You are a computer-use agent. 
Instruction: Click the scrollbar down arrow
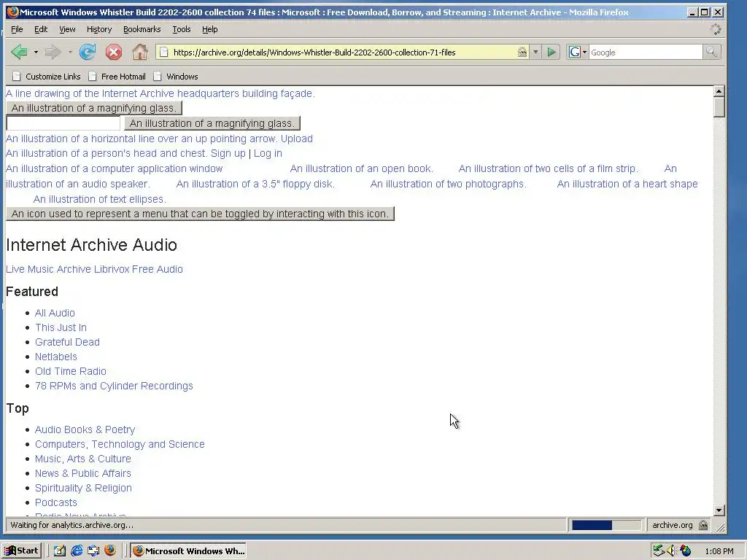point(719,510)
